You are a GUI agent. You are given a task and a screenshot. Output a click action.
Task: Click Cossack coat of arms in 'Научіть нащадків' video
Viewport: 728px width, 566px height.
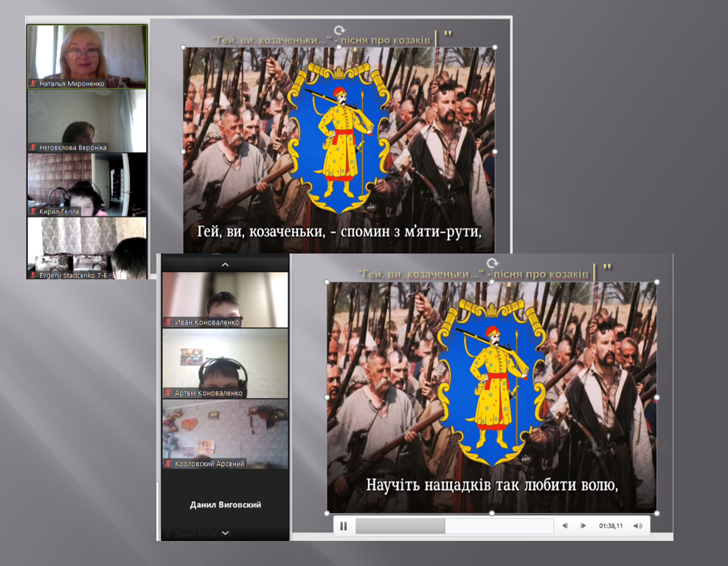pos(492,382)
